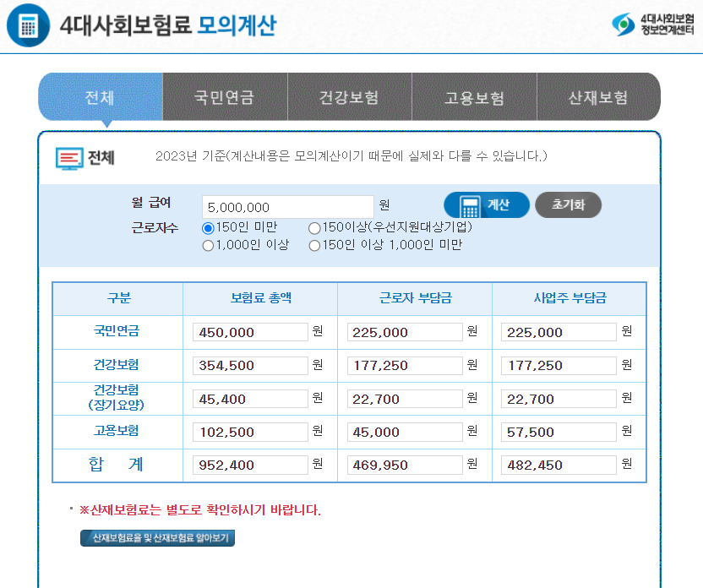Click 고용보험 worker field 45,000
This screenshot has width=703, height=588.
405,432
